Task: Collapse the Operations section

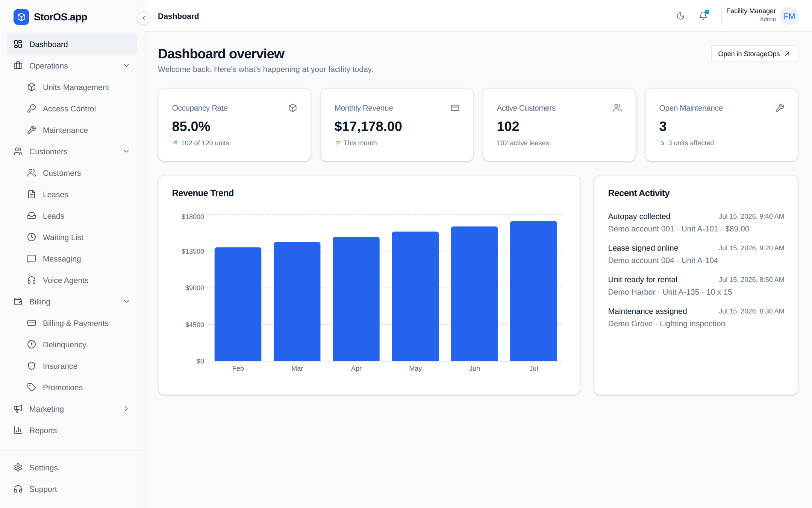Action: [72, 66]
